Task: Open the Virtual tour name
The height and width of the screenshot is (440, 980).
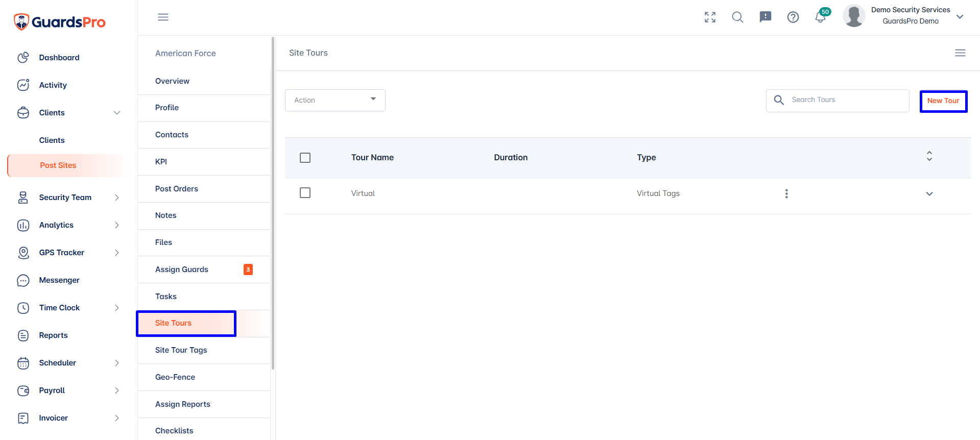Action: (x=363, y=193)
